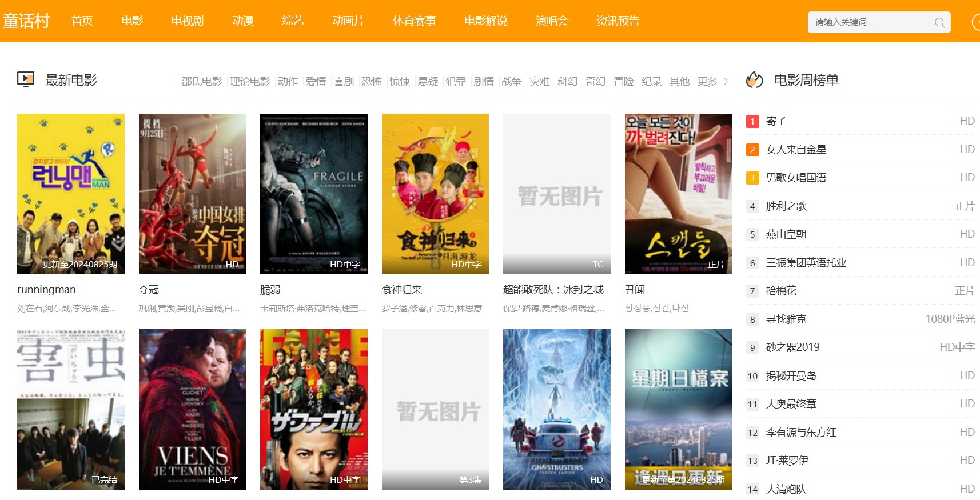Go to 电视剧 section
Viewport: 980px width, 500px height.
click(188, 21)
